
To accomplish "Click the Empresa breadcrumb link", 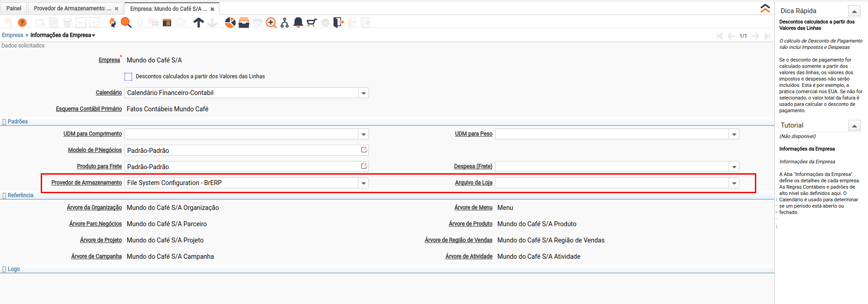I will pos(12,35).
